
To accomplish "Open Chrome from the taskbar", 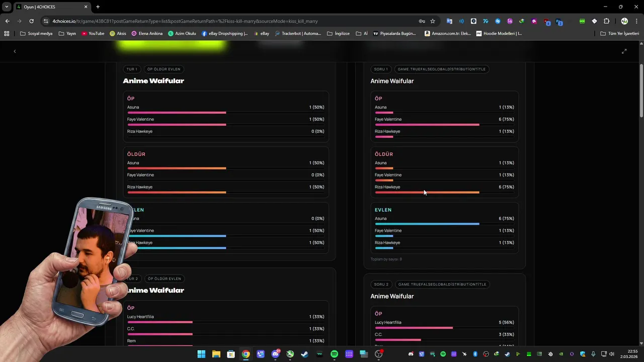I will (246, 354).
